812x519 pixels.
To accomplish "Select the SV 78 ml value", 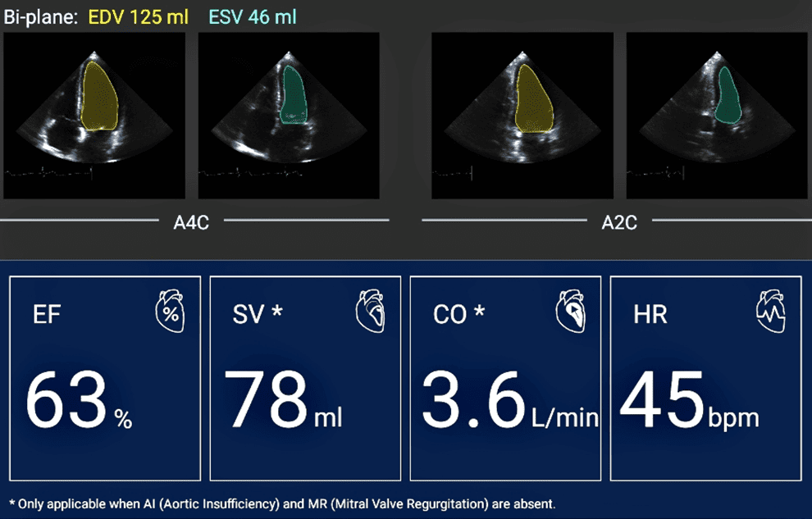I will pyautogui.click(x=283, y=400).
